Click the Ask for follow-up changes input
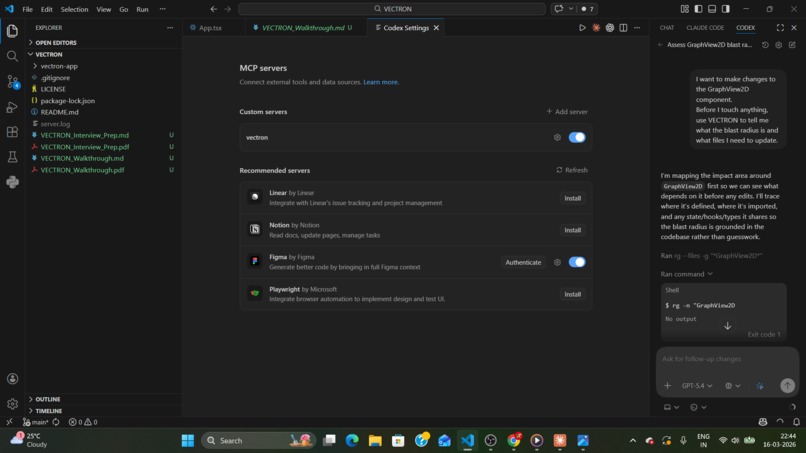Viewport: 806px width, 453px height. point(727,359)
